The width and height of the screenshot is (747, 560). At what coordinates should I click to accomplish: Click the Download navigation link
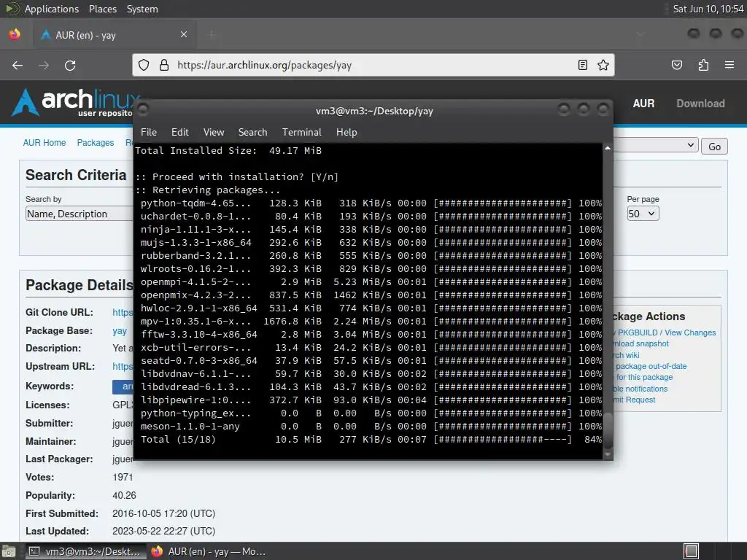click(x=700, y=104)
